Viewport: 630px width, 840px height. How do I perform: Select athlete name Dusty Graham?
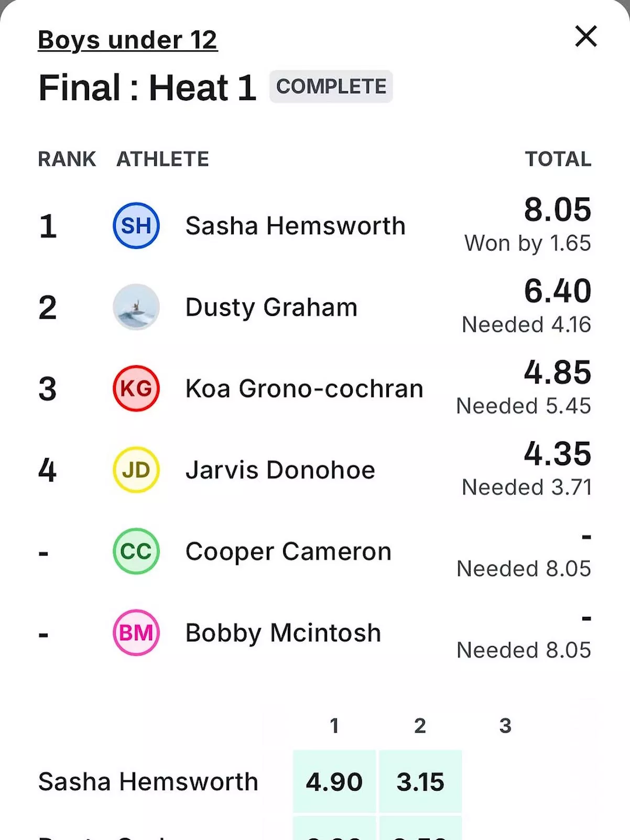(x=271, y=307)
